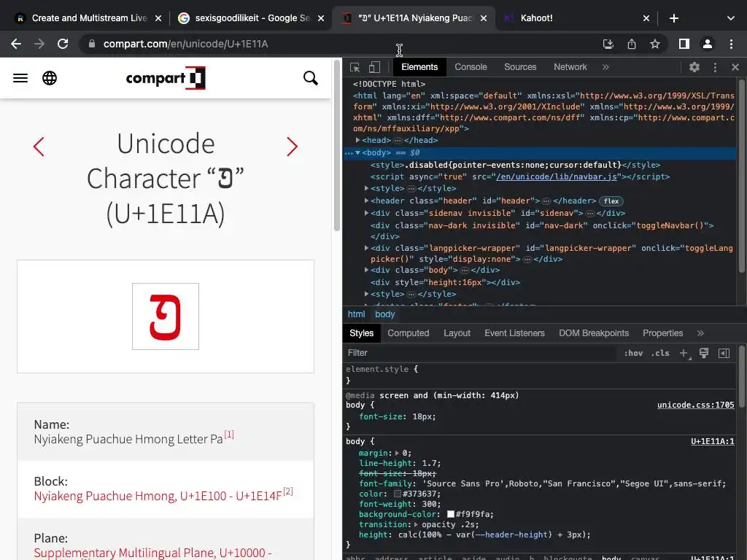Toggle rendering emulations paintbrush icon
Viewport: 747px width, 560px height.
tap(704, 353)
